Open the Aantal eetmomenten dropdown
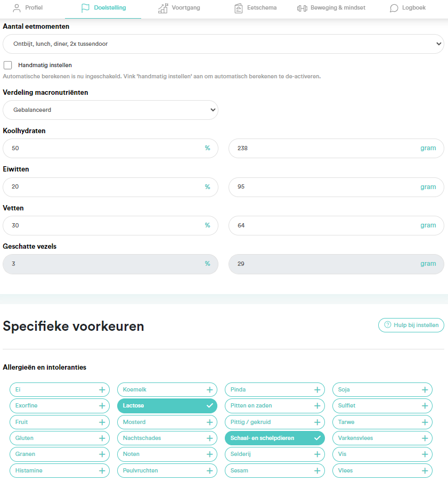Screen dimensions: 448x481 click(223, 44)
